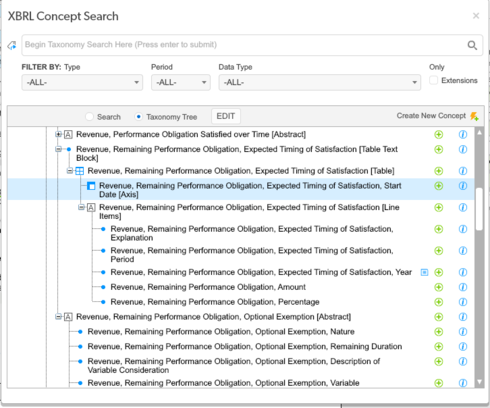Viewport: 490px width, 408px height.
Task: Open info icon for Remaining Performance Obligation, Percentage
Action: (463, 302)
